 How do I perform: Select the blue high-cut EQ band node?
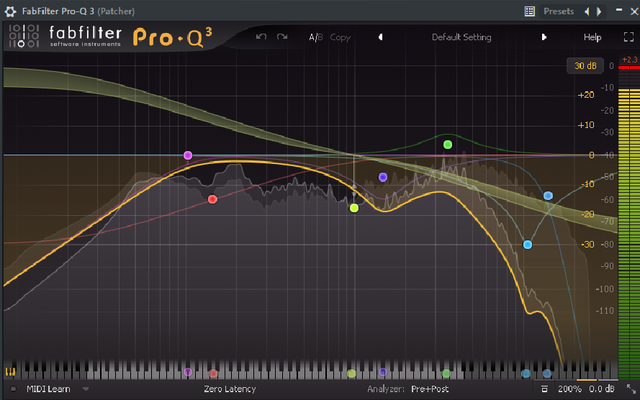(548, 196)
